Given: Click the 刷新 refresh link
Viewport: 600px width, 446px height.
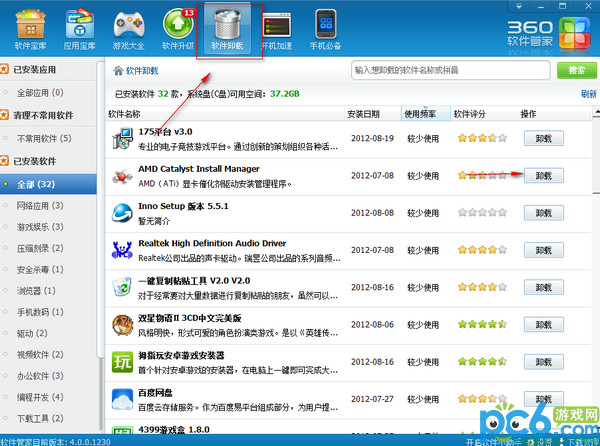Looking at the screenshot, I should click(x=588, y=94).
